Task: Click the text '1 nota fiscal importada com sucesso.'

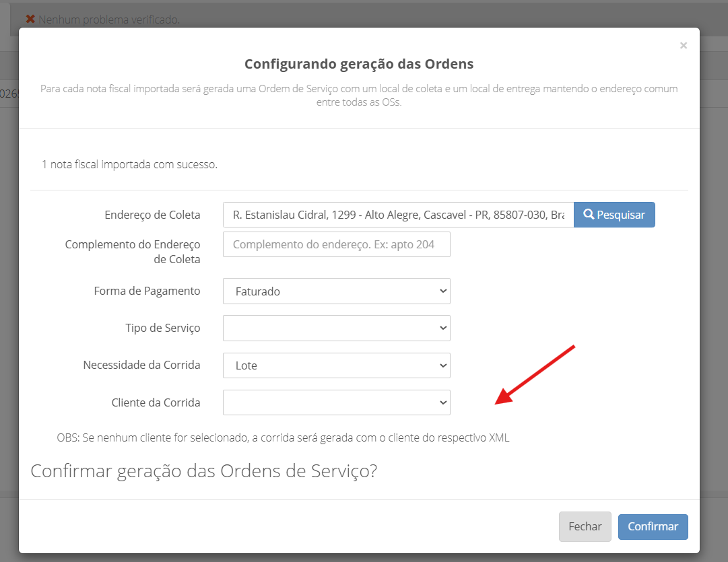Action: pos(129,165)
